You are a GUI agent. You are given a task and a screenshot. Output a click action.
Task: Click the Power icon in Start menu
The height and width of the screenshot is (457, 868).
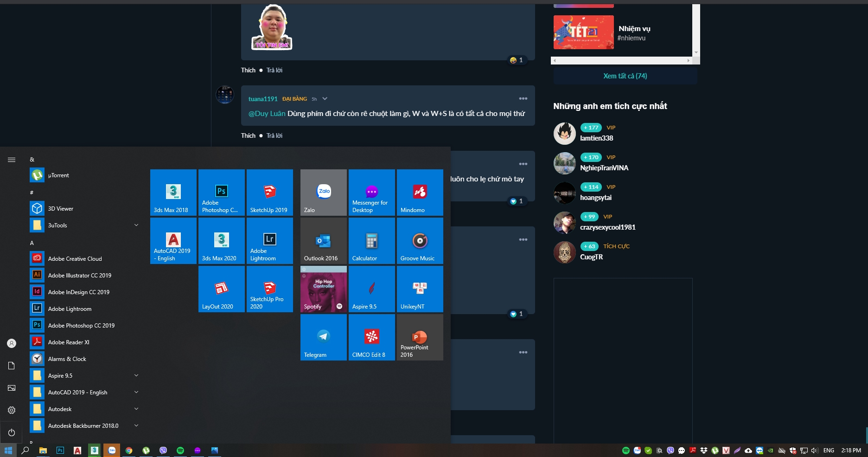pos(12,432)
